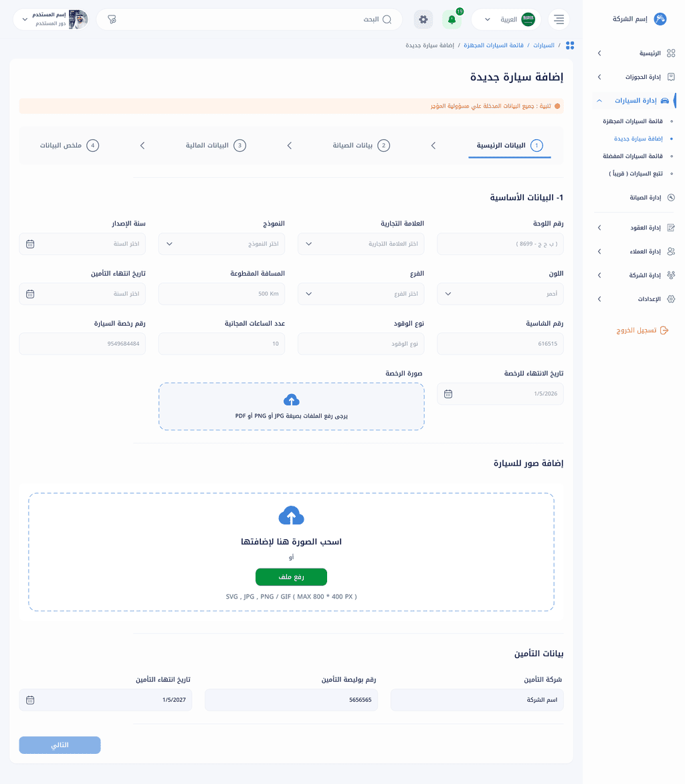Select البيانات المالية step tab
The height and width of the screenshot is (784, 685).
coord(215,146)
